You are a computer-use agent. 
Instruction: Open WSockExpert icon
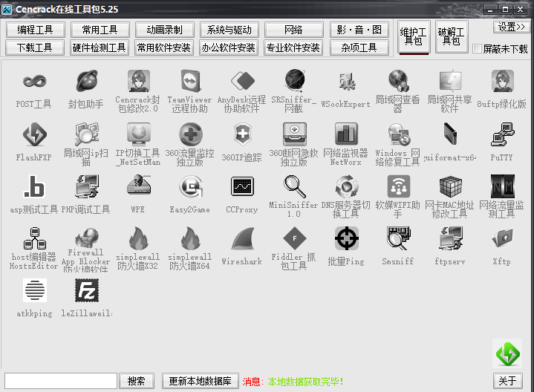pos(346,82)
